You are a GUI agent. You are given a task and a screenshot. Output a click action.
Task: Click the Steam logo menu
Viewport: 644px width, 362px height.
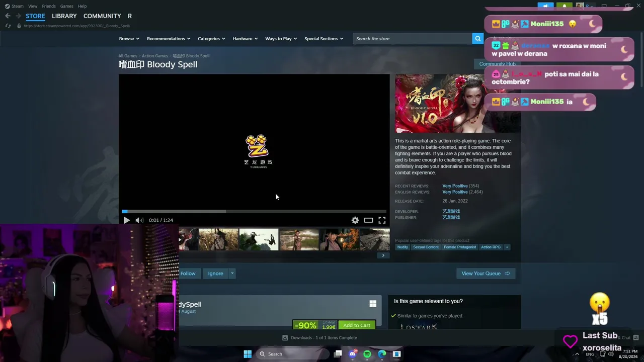coord(7,6)
